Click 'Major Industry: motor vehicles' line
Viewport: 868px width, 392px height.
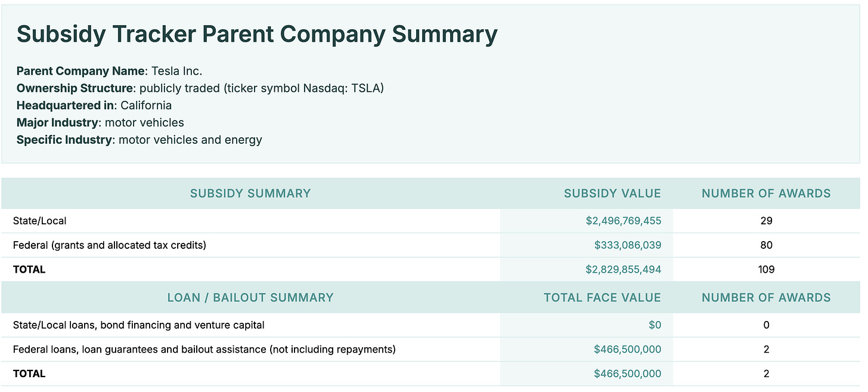(x=100, y=123)
